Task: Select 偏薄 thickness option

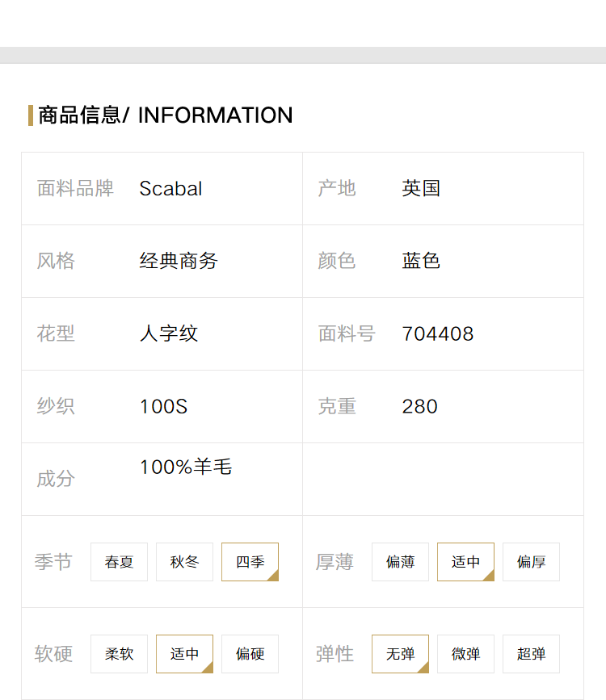Action: [x=400, y=562]
